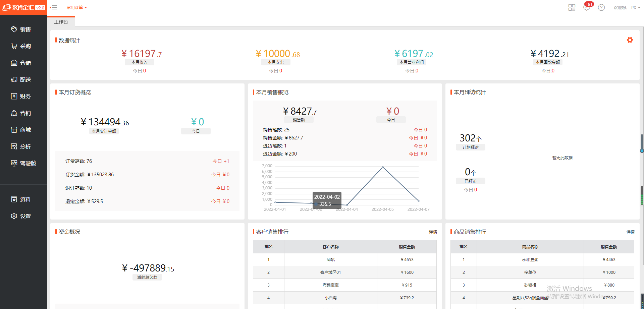The image size is (644, 309).
Task: Collapse the sidebar with the hamburger icon
Action: (x=53, y=7)
